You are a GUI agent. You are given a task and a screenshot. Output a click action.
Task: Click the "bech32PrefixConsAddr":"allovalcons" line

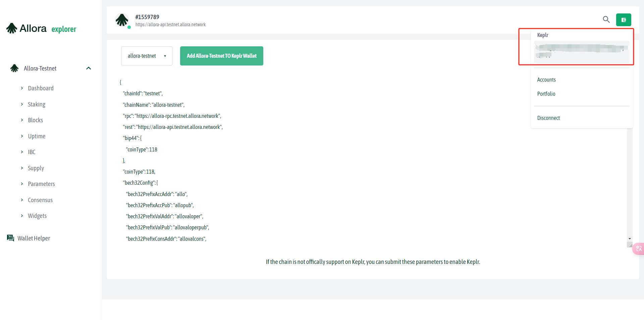[x=166, y=239]
